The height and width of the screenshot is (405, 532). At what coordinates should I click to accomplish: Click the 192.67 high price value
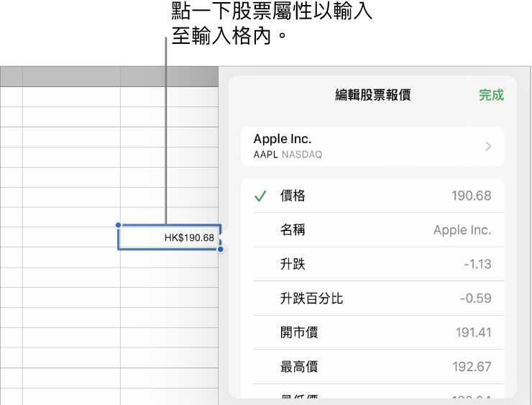pos(472,367)
